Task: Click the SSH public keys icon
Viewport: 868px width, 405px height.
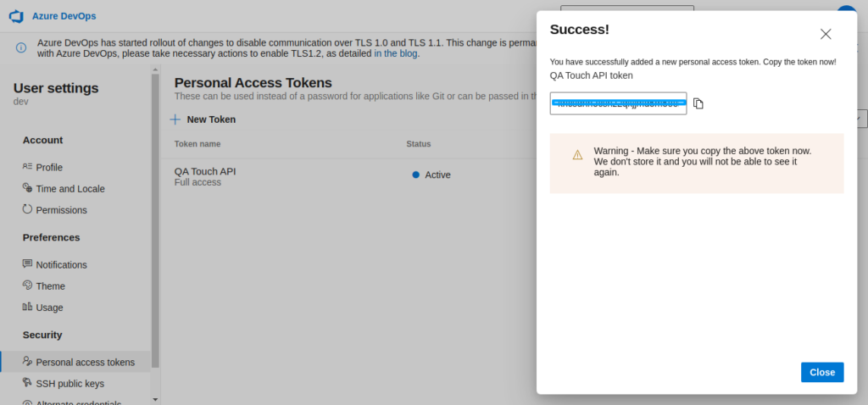Action: [28, 383]
